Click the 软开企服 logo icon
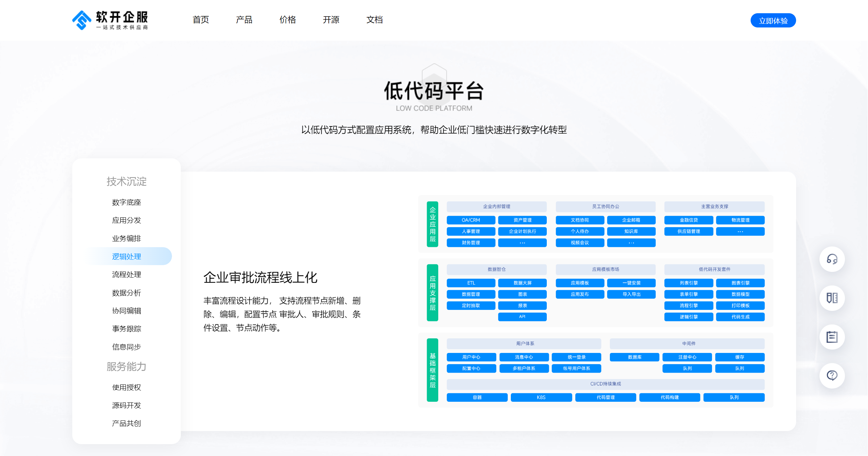Viewport: 868px width, 456px height. point(82,20)
